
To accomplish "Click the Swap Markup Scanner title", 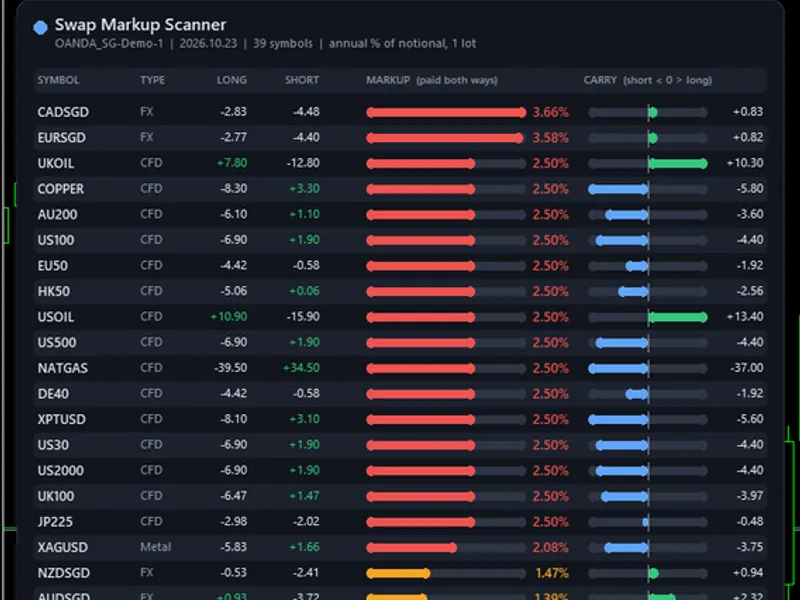I will 140,24.
